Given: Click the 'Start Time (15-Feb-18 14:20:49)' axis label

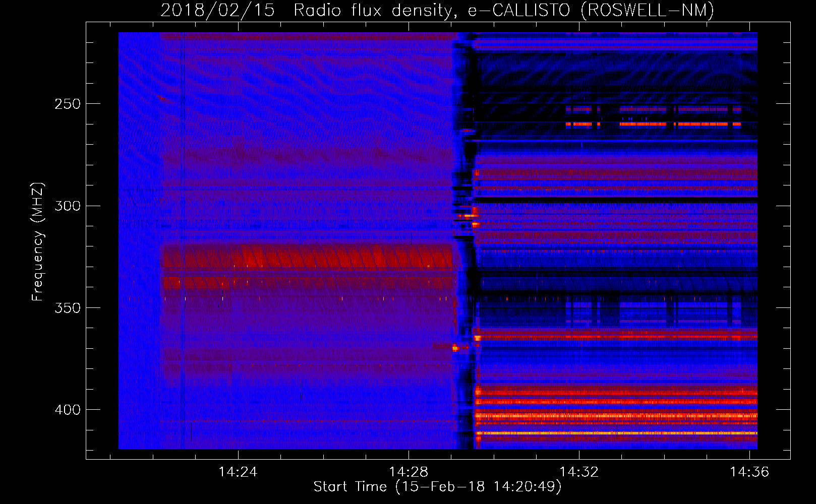Looking at the screenshot, I should [438, 487].
